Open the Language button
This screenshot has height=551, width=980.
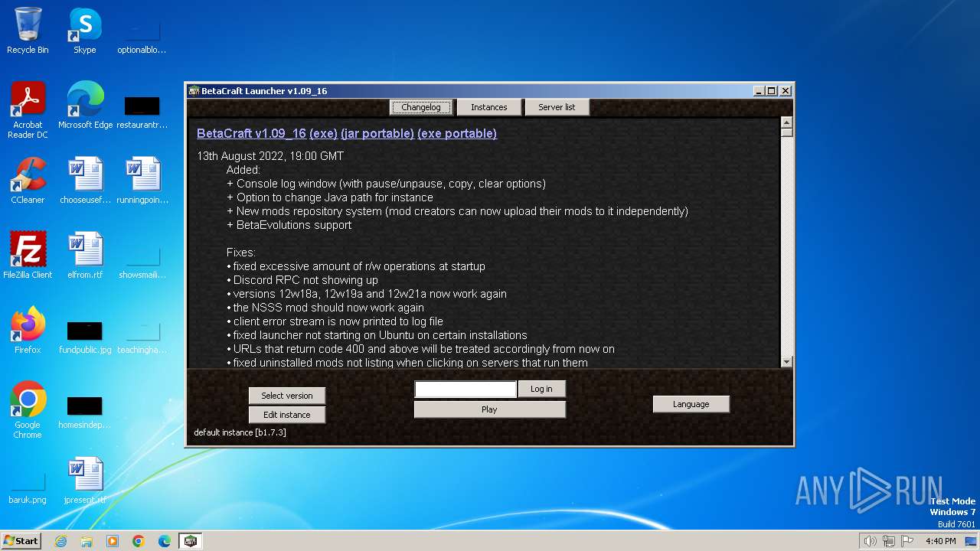[691, 404]
